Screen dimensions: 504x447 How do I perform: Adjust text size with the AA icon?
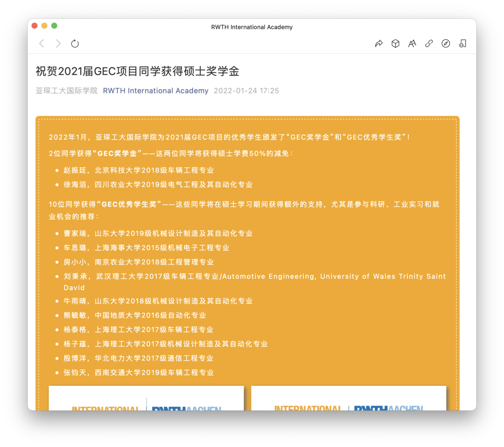click(412, 43)
